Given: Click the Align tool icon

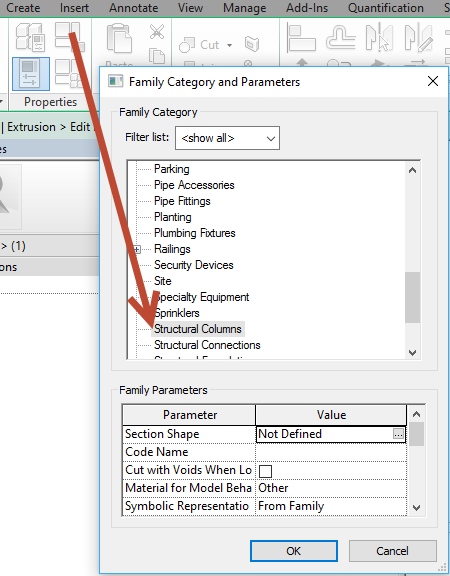Looking at the screenshot, I should [x=301, y=37].
